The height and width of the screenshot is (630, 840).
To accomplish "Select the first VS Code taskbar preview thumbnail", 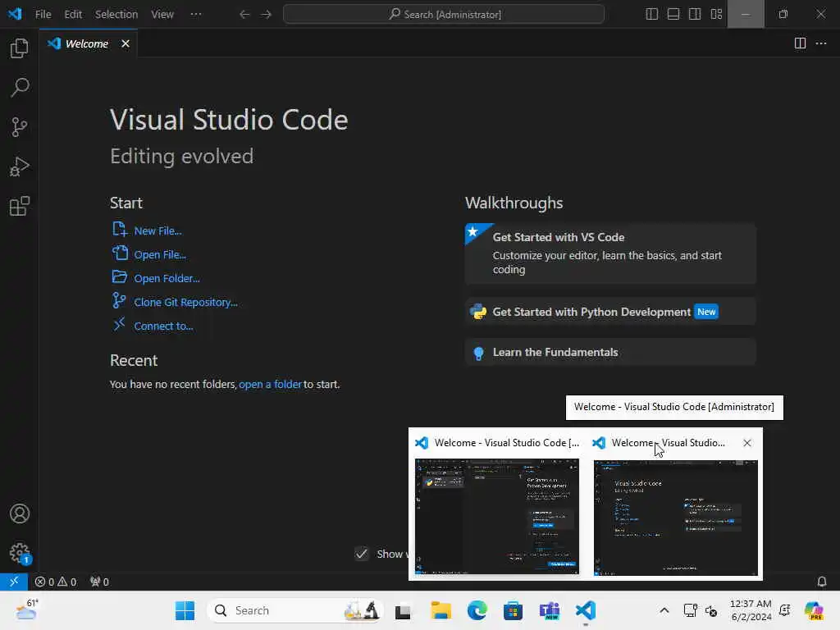I will [496, 517].
